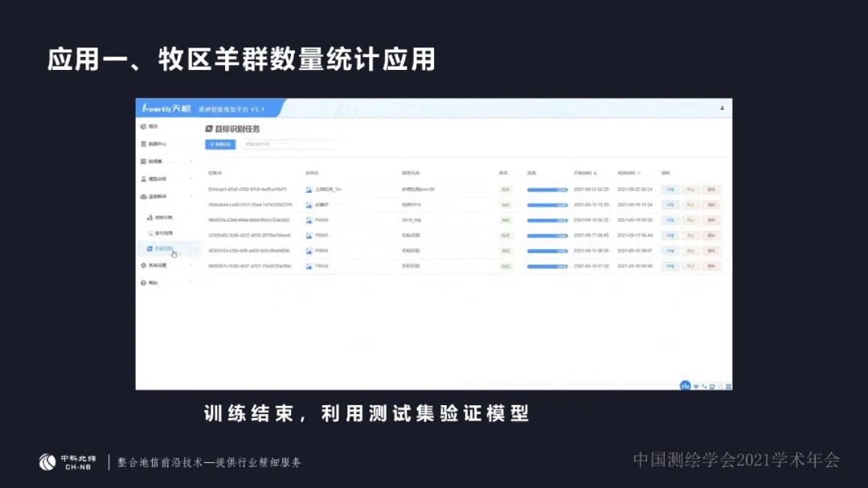
Task: Click the task search input field
Action: click(x=287, y=145)
